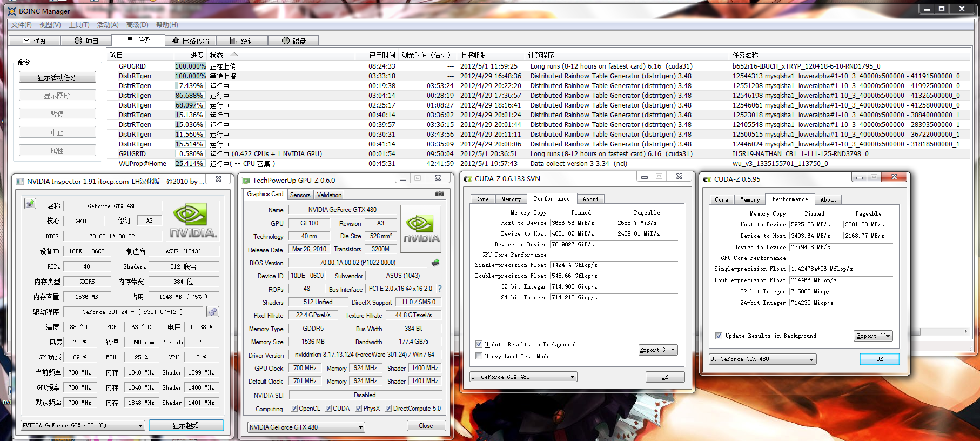Open the 活动(A) menu
980x441 pixels.
[108, 25]
